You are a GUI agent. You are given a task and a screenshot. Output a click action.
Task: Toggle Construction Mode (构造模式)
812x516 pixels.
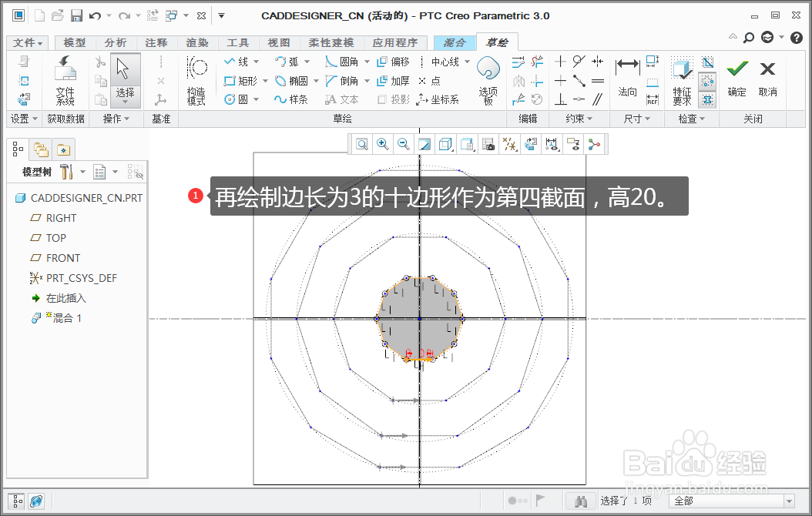pos(196,80)
